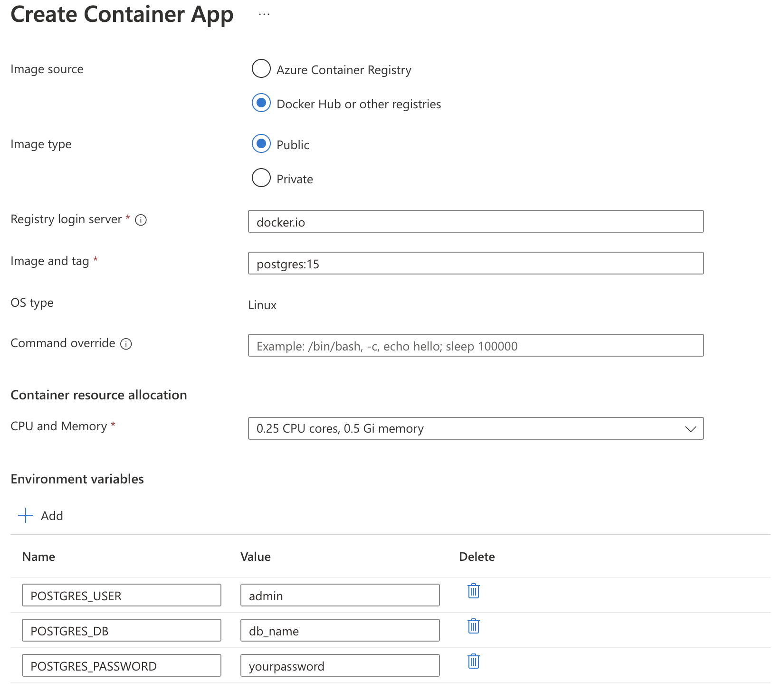Open the CPU and Memory dropdown
Viewport: 782px width, 700px height.
click(x=475, y=428)
